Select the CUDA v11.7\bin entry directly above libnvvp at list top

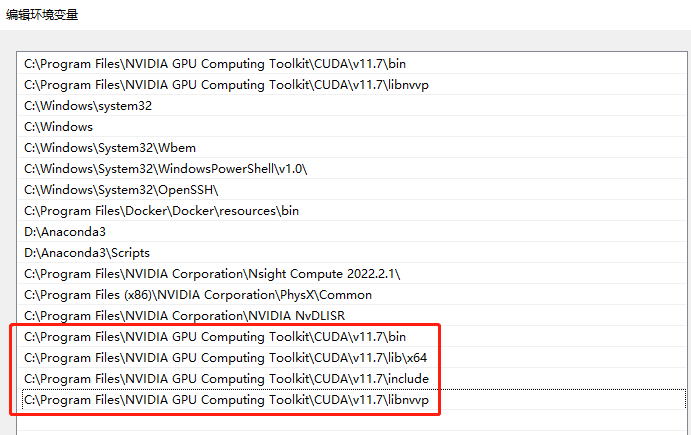pos(352,64)
